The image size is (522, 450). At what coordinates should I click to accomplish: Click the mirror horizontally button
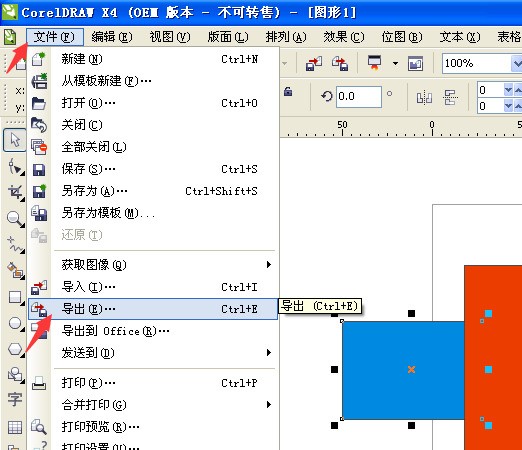424,97
